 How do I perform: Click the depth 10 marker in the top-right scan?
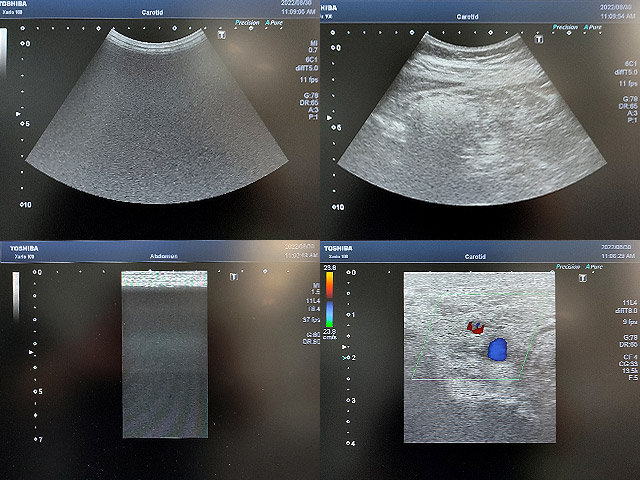pos(340,206)
